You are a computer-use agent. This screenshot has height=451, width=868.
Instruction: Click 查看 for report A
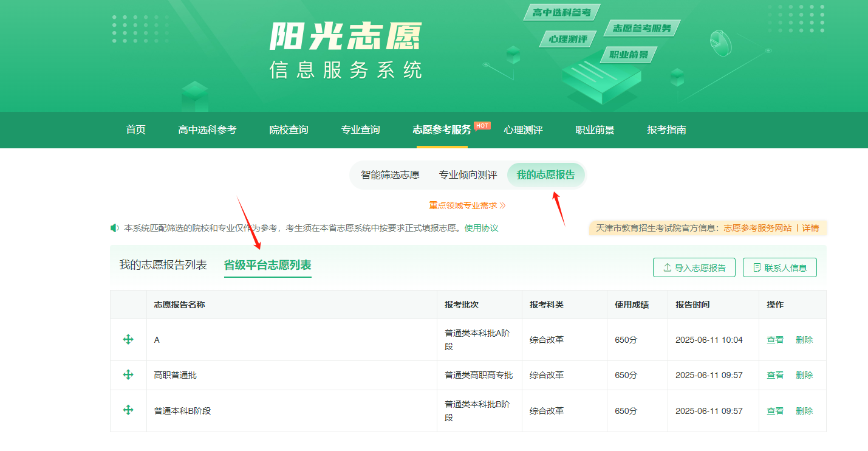click(775, 340)
